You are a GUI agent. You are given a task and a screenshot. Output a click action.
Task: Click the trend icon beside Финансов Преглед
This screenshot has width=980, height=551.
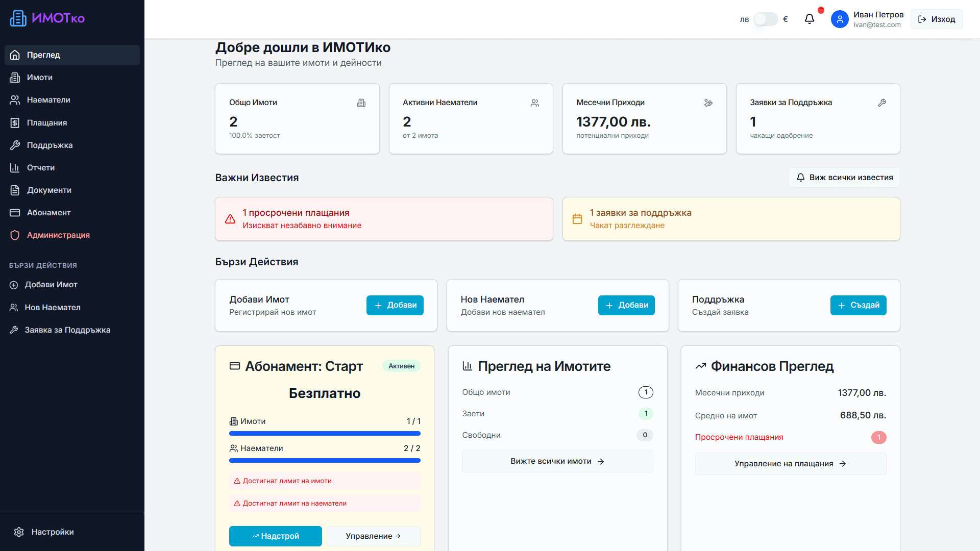pos(701,366)
